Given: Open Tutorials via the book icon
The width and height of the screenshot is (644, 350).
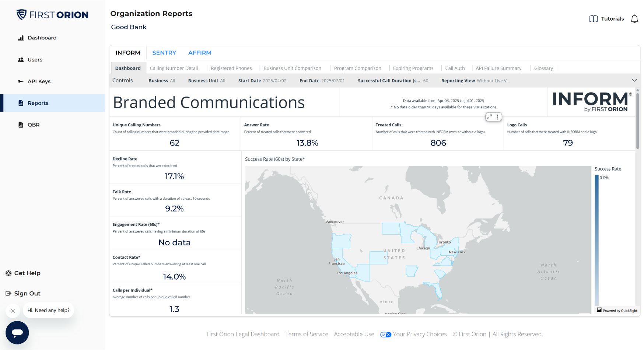Looking at the screenshot, I should pos(593,18).
